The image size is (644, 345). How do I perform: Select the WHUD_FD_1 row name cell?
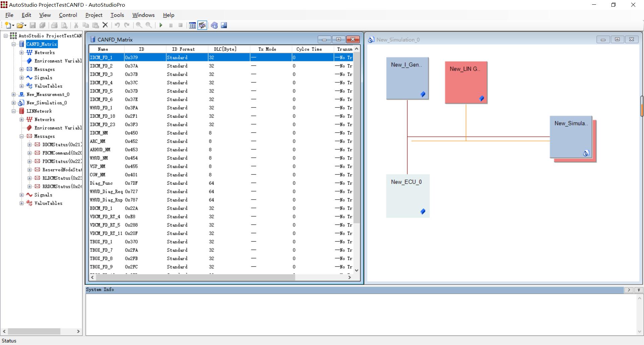(x=106, y=108)
